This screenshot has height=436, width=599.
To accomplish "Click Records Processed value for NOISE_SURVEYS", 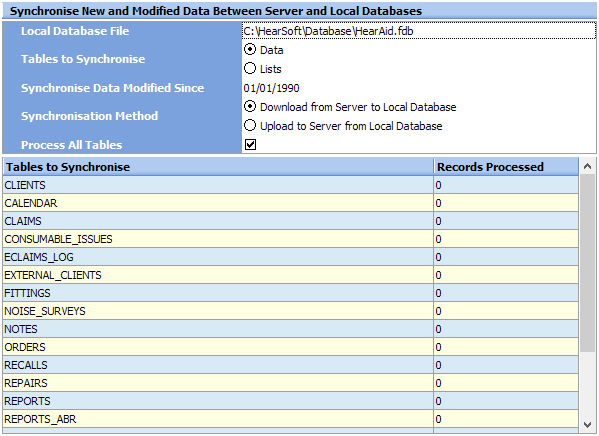I will coord(506,311).
